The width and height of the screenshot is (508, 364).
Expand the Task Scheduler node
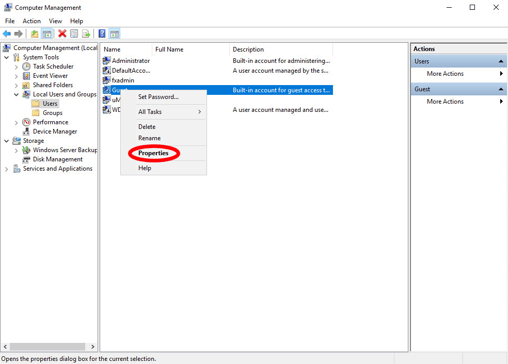point(16,67)
